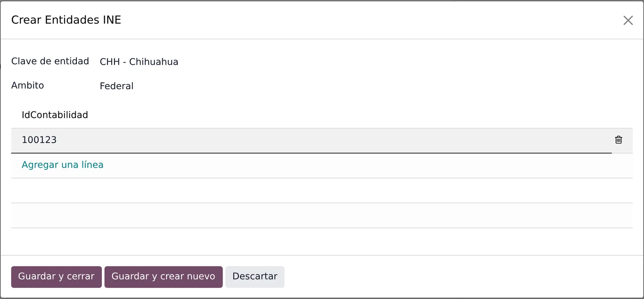Viewport: 644px width, 299px height.
Task: Click blank space right of Agregar una línea
Action: pos(362,165)
